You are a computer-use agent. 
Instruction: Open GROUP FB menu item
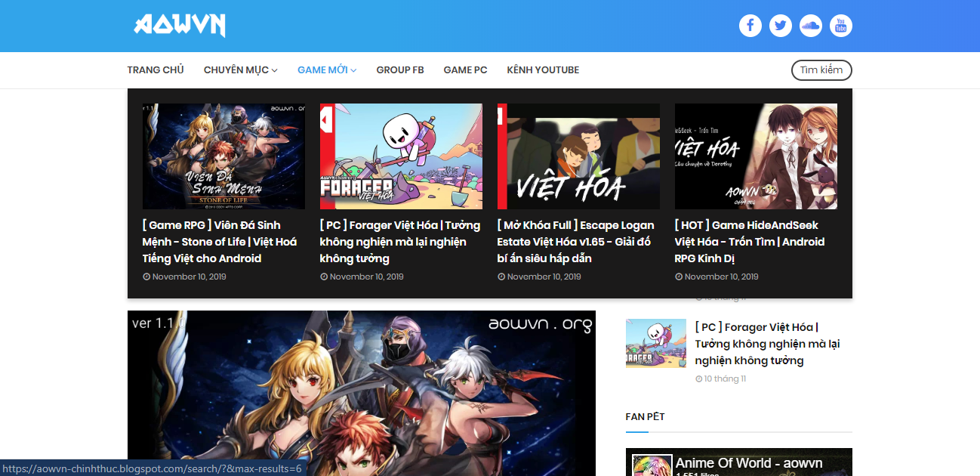tap(400, 70)
